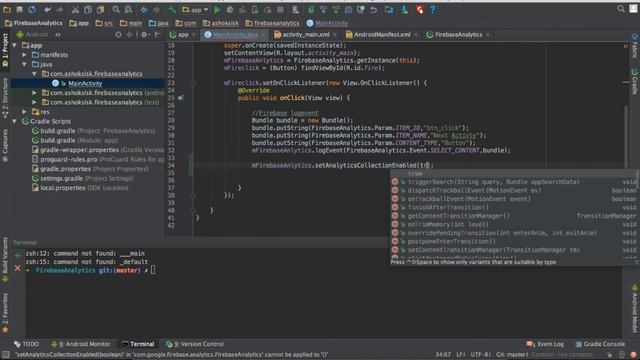
Task: Choose finishAfterTransition() from the completion list
Action: [514, 207]
